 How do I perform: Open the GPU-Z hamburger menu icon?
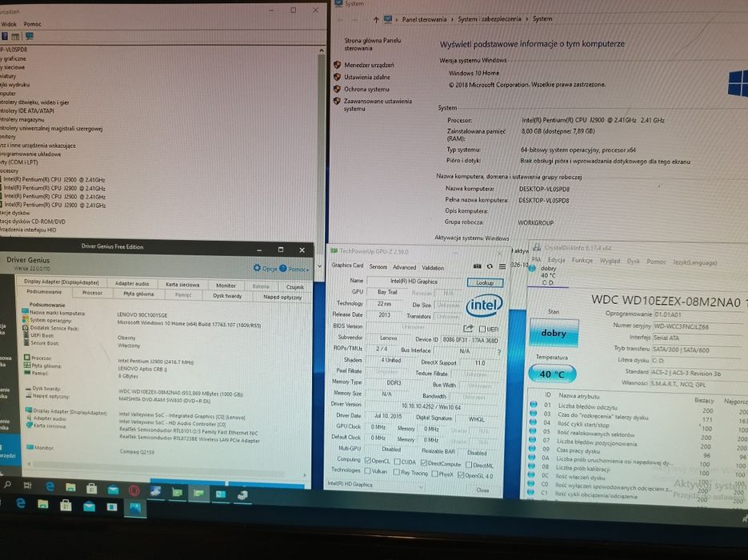click(x=502, y=266)
